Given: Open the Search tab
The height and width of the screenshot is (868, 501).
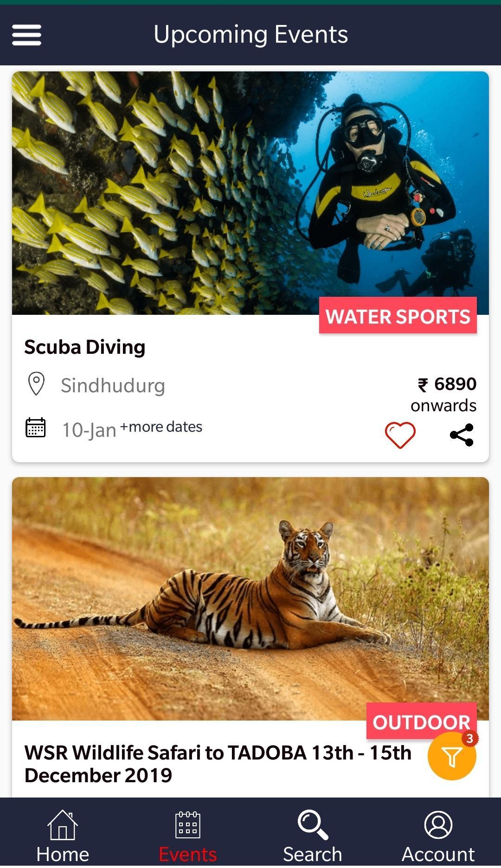Looking at the screenshot, I should (x=313, y=837).
